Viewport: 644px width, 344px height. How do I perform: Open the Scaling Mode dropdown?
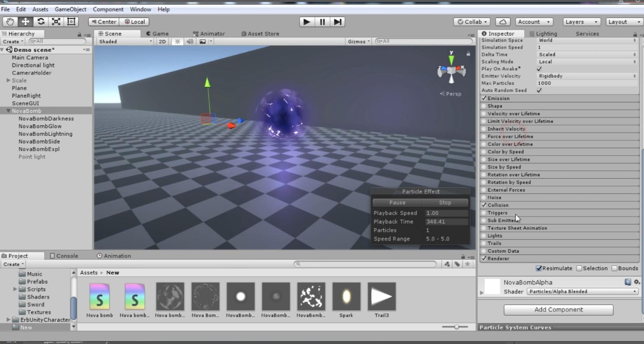pyautogui.click(x=587, y=61)
